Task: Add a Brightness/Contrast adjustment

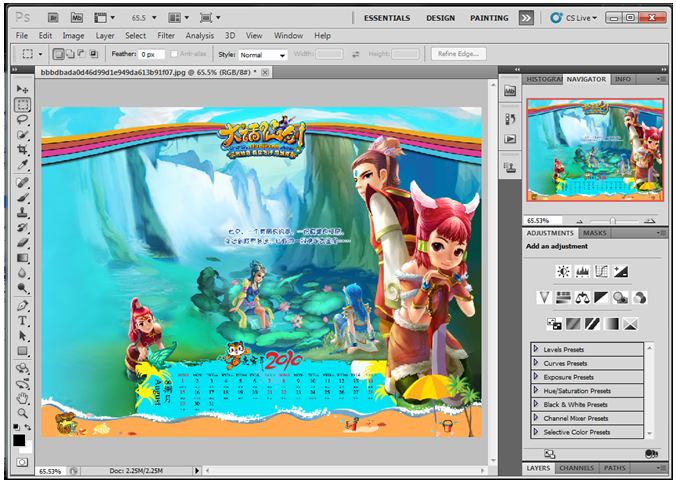Action: 563,271
